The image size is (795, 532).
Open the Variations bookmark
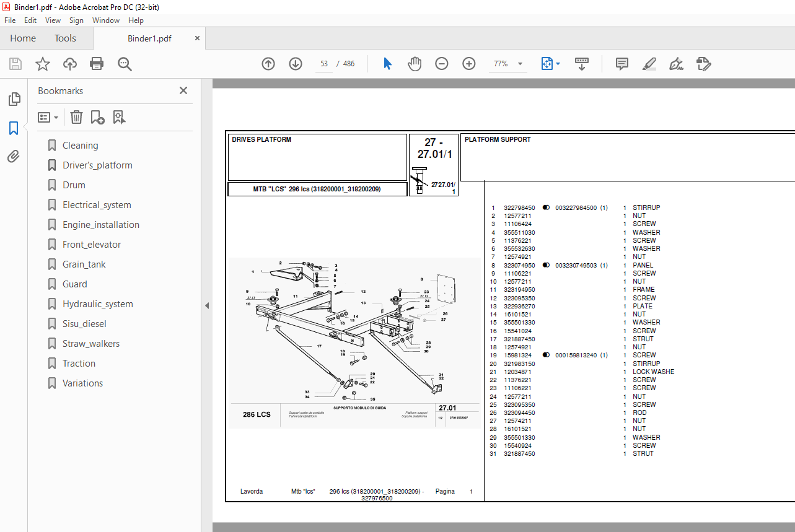pyautogui.click(x=82, y=383)
